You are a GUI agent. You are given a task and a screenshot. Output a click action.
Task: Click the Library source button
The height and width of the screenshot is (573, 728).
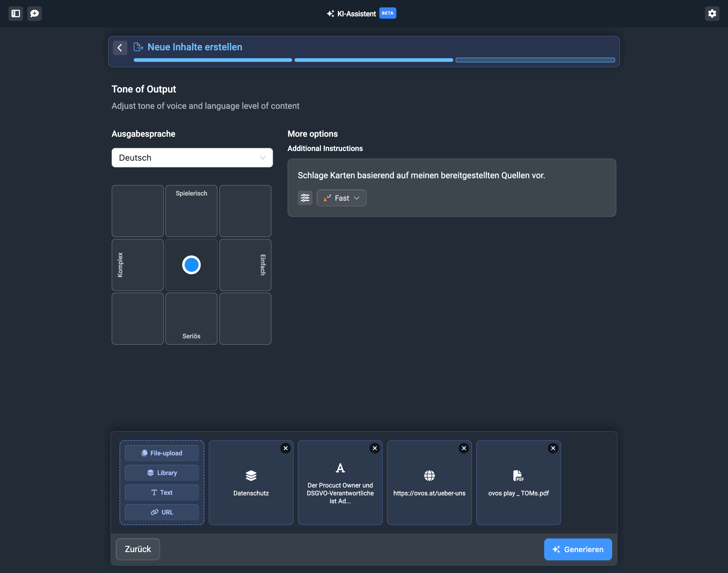coord(162,473)
